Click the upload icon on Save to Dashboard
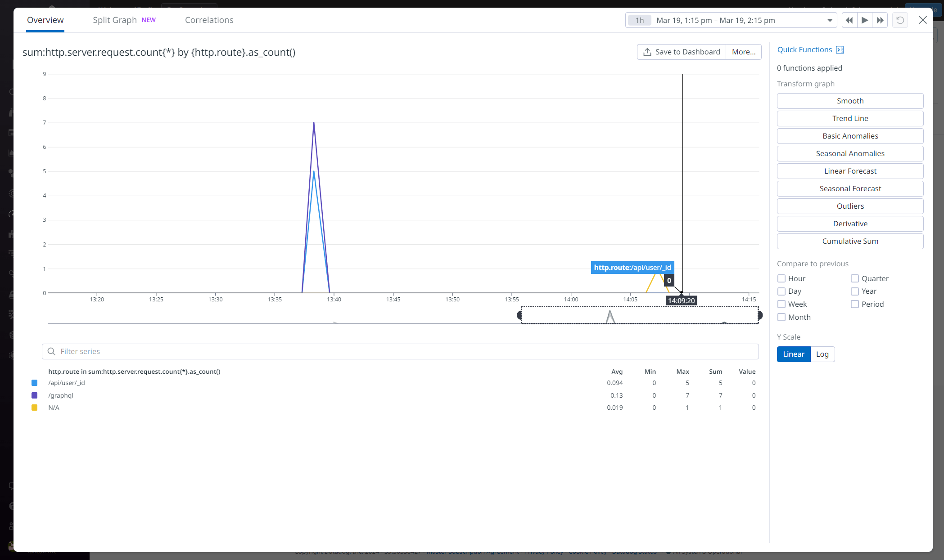 [646, 52]
